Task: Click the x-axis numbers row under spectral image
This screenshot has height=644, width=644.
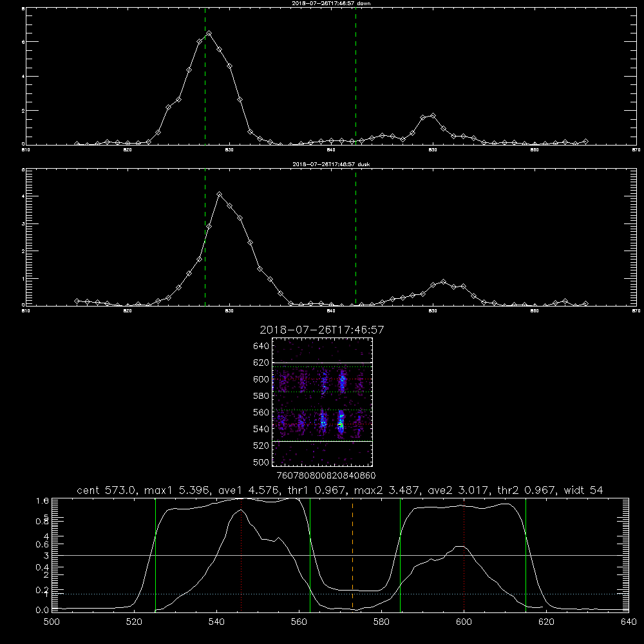Action: click(326, 476)
